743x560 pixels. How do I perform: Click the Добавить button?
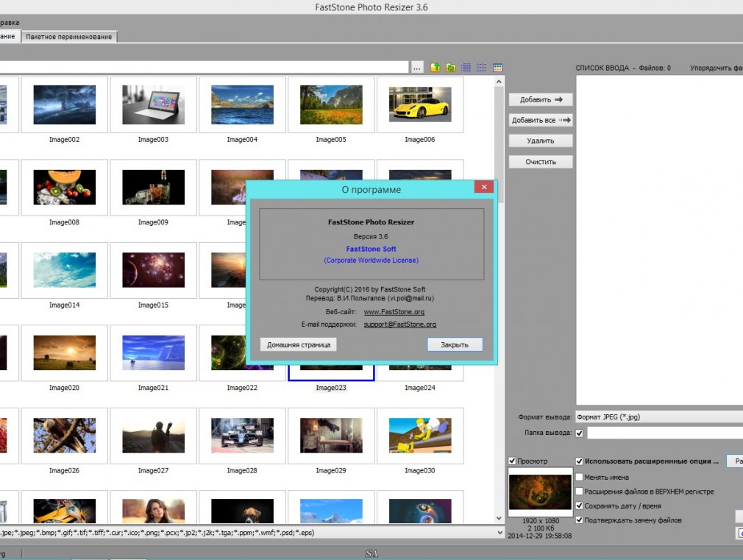[x=541, y=99]
